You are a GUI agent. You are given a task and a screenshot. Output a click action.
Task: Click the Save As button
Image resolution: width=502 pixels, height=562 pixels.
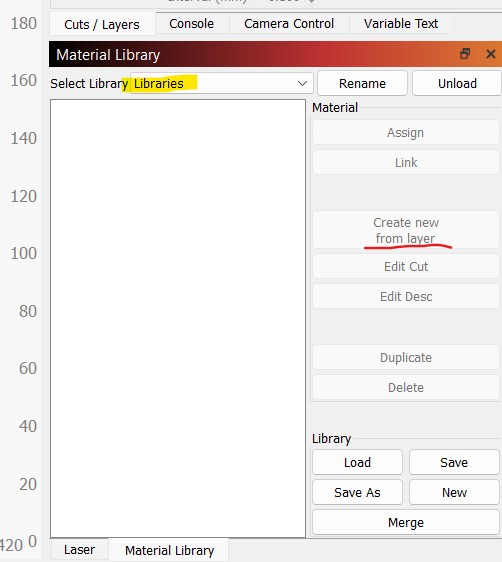tap(357, 492)
